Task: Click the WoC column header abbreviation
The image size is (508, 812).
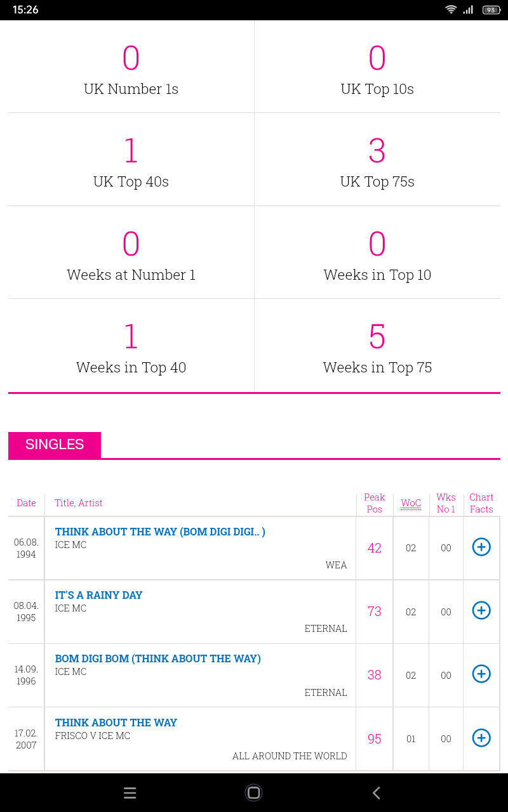Action: point(411,503)
